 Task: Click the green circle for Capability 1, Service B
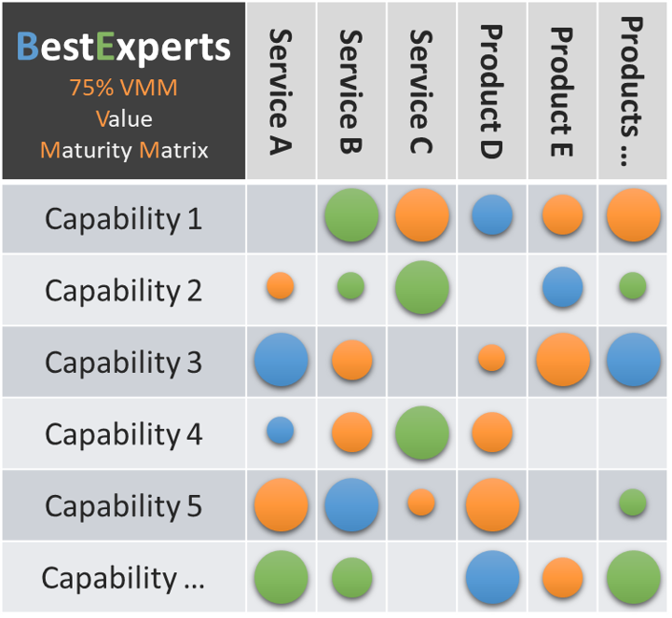pyautogui.click(x=351, y=215)
